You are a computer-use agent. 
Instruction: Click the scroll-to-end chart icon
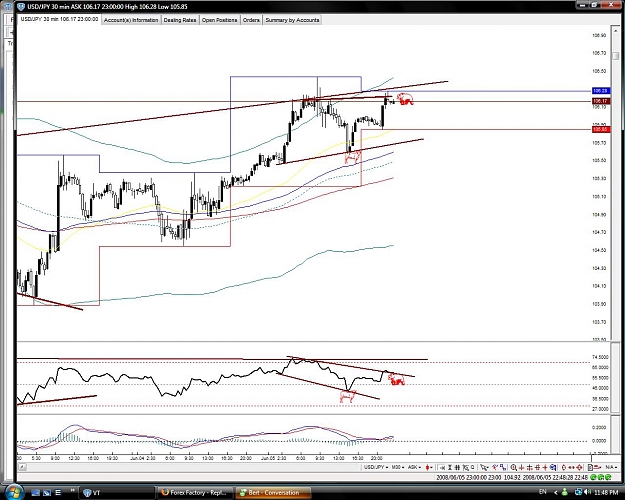click(x=442, y=467)
